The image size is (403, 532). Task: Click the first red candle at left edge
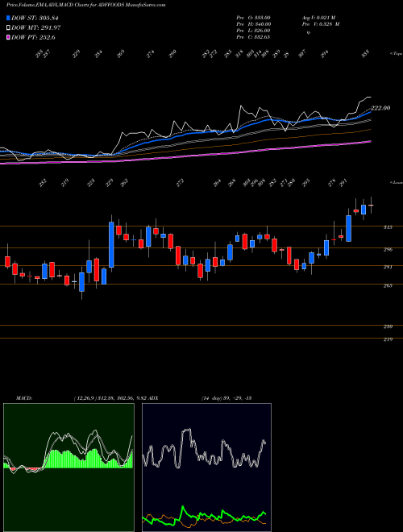pyautogui.click(x=7, y=261)
